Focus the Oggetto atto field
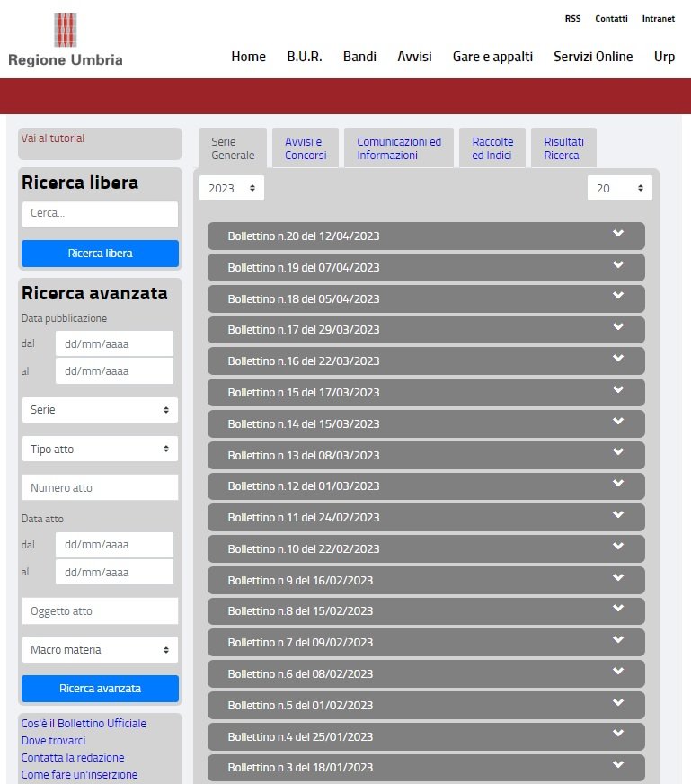The image size is (691, 784). [100, 611]
